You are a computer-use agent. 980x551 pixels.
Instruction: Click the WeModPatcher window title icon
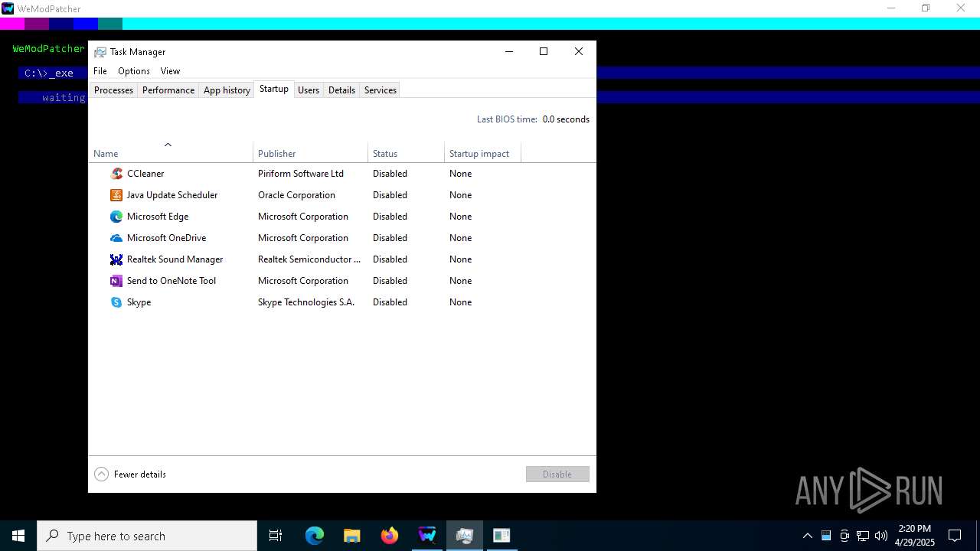8,8
